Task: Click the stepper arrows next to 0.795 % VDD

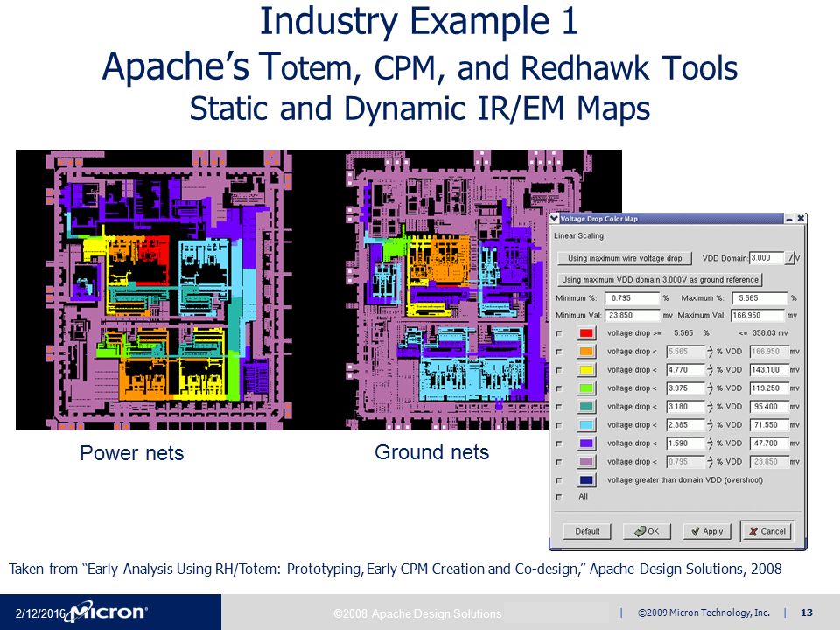Action: 710,461
